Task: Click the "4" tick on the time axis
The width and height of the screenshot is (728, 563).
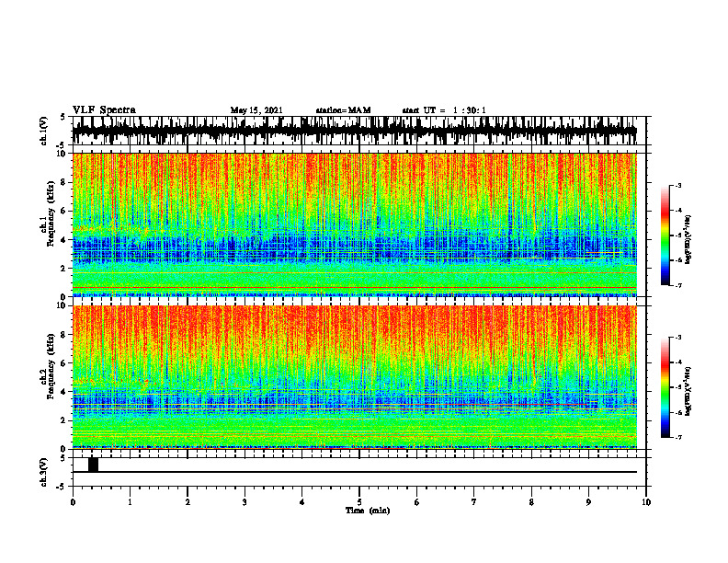Action: point(302,502)
